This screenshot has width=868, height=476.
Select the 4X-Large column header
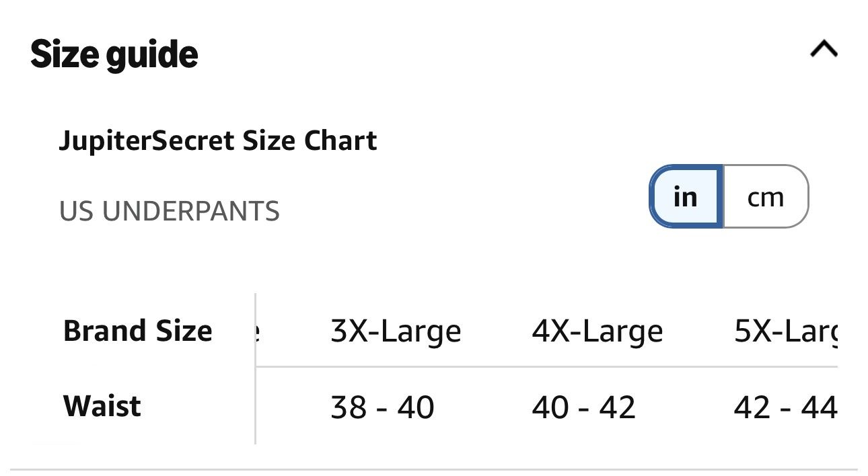598,331
